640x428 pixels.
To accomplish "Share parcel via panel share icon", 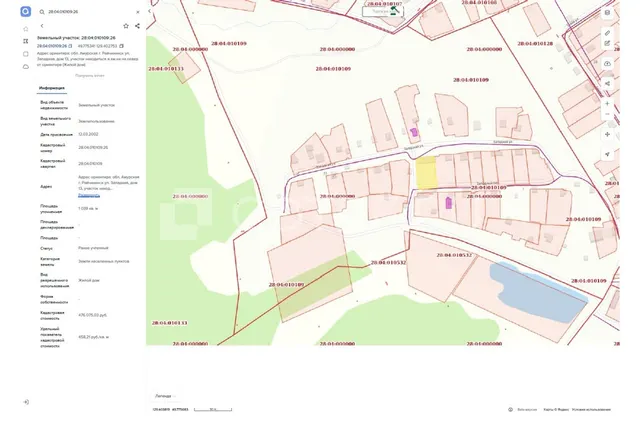I will [x=137, y=26].
